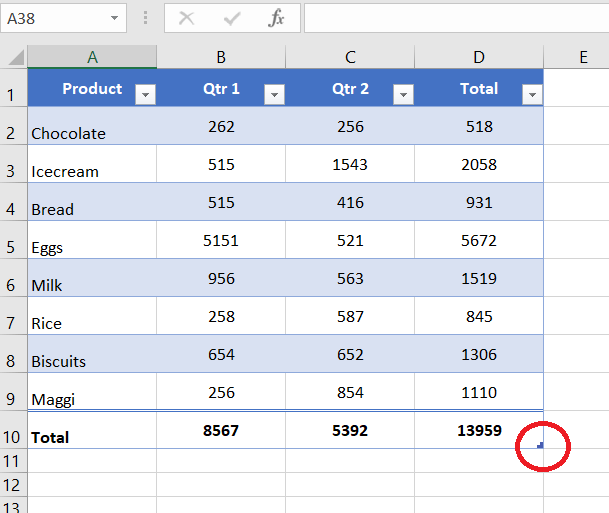Select row 8 header
The width and height of the screenshot is (609, 513).
coord(14,354)
